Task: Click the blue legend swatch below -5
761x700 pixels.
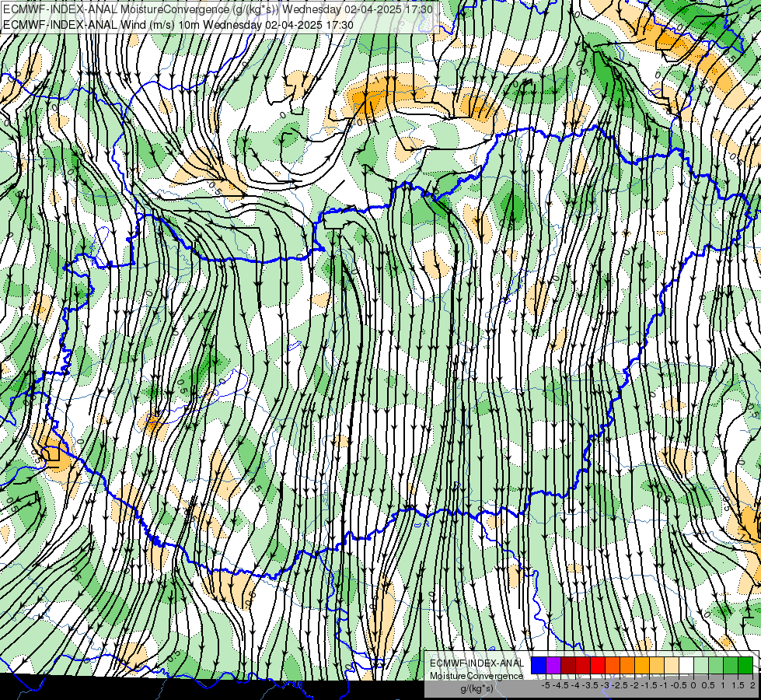Action: pos(539,666)
